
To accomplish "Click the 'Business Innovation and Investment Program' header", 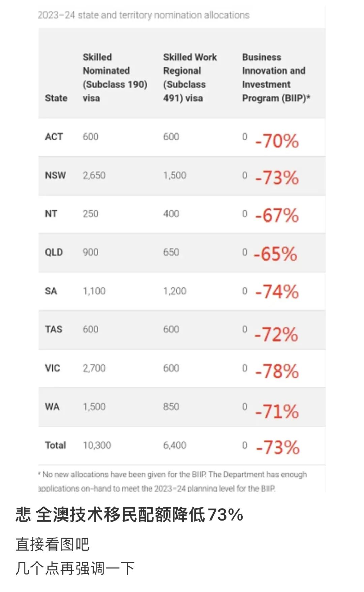I will point(275,78).
